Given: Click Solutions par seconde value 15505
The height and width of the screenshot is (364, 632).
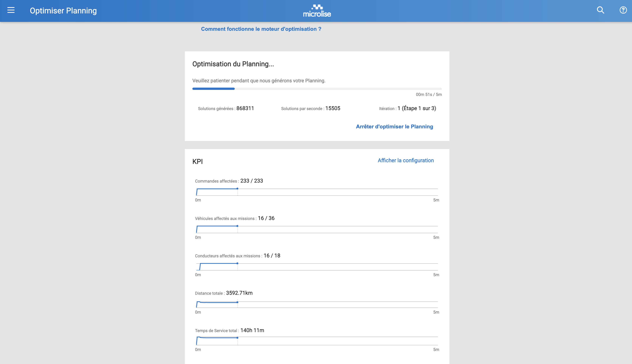Looking at the screenshot, I should (333, 108).
